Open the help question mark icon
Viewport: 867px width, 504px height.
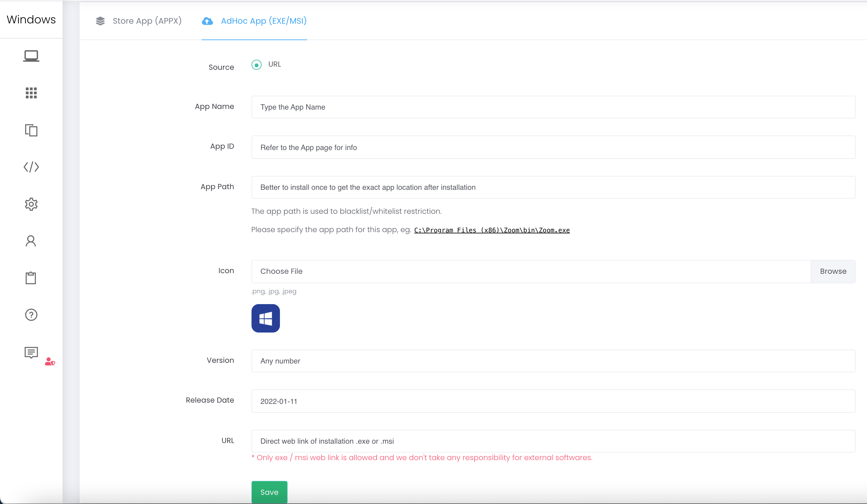(x=31, y=315)
